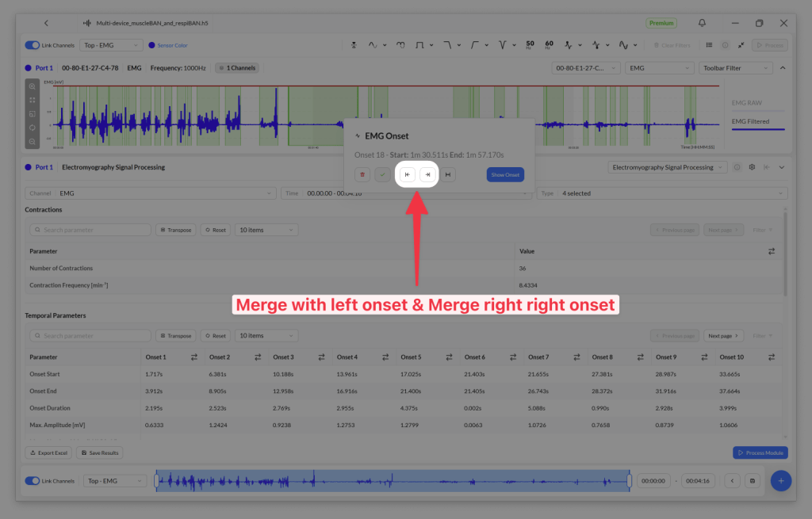Open the Toolbar Filter dropdown
Screen dimensions: 812x519
(x=735, y=68)
